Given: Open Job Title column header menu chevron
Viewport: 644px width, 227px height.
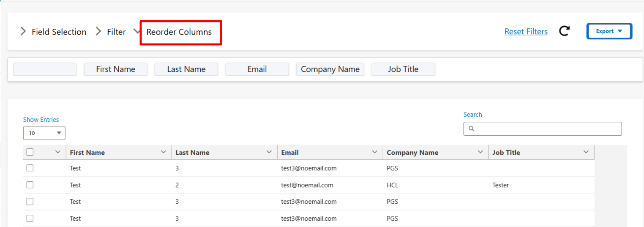Looking at the screenshot, I should click(586, 152).
